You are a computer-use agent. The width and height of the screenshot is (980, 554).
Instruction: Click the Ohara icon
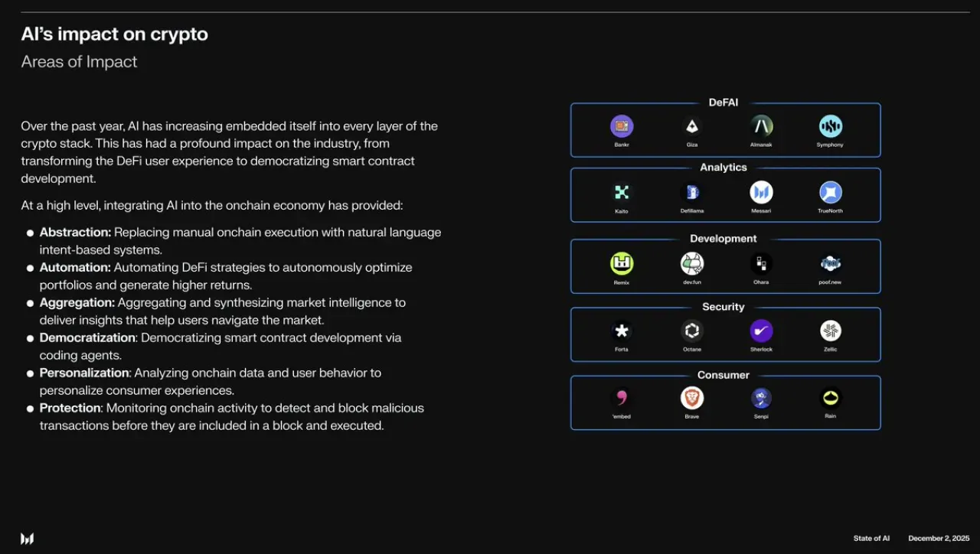761,264
